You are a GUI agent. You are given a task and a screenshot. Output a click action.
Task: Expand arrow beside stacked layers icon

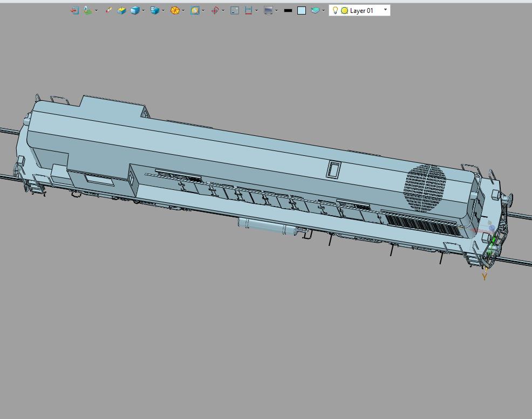tap(323, 10)
